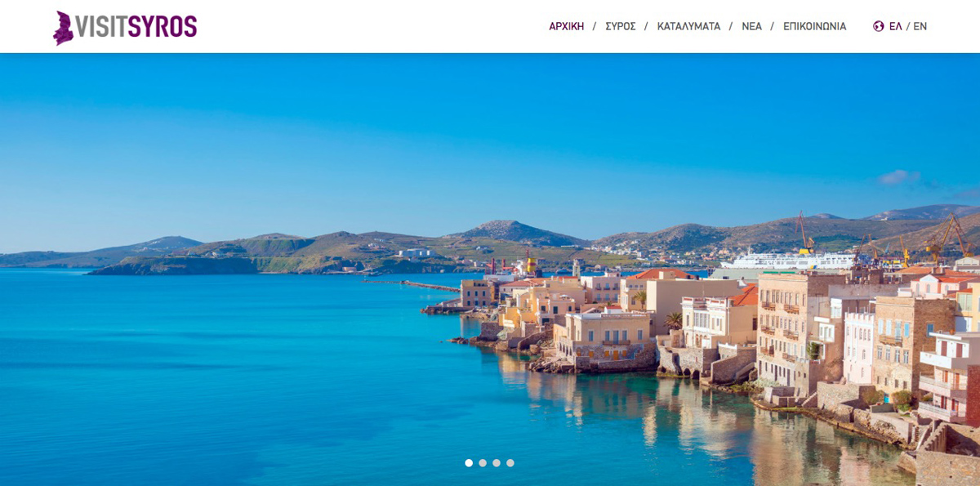
Task: Switch site language to EN
Action: pyautogui.click(x=920, y=26)
